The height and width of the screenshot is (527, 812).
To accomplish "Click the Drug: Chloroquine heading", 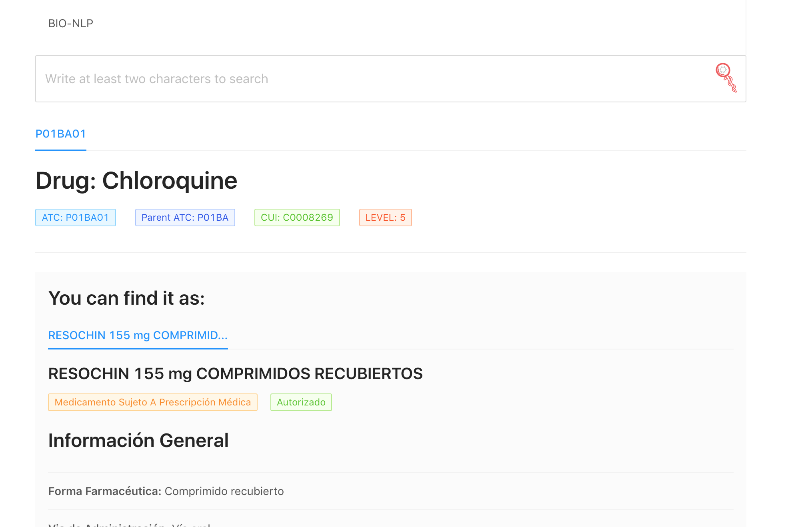I will [136, 180].
